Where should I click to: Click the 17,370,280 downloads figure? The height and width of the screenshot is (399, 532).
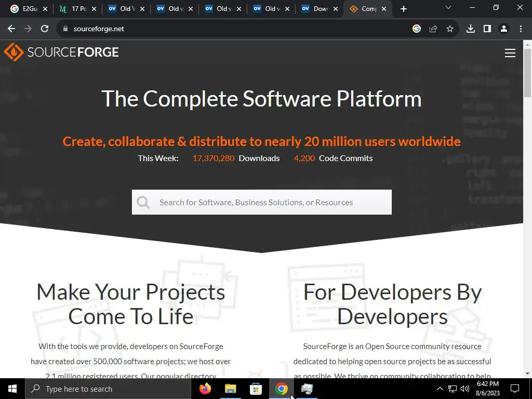point(214,158)
